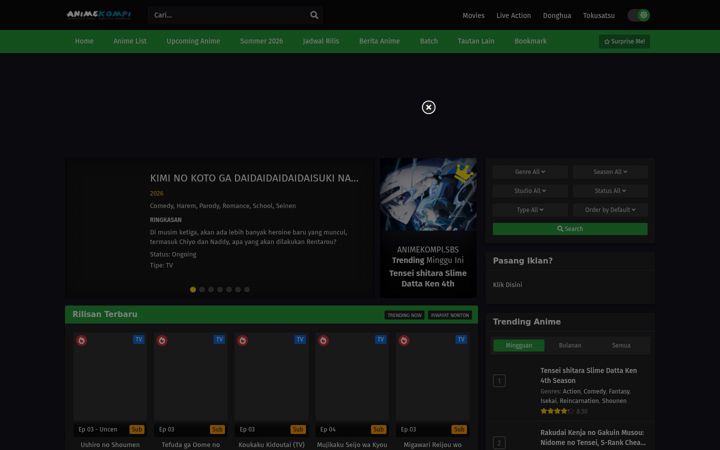The image size is (720, 450).
Task: Toggle the dark mode switch
Action: 639,15
